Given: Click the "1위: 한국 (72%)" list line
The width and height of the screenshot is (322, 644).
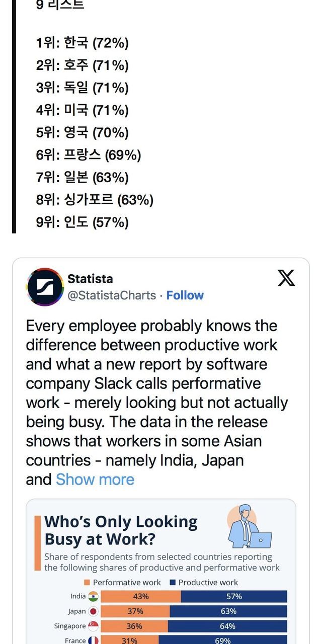Looking at the screenshot, I should click(x=83, y=43).
